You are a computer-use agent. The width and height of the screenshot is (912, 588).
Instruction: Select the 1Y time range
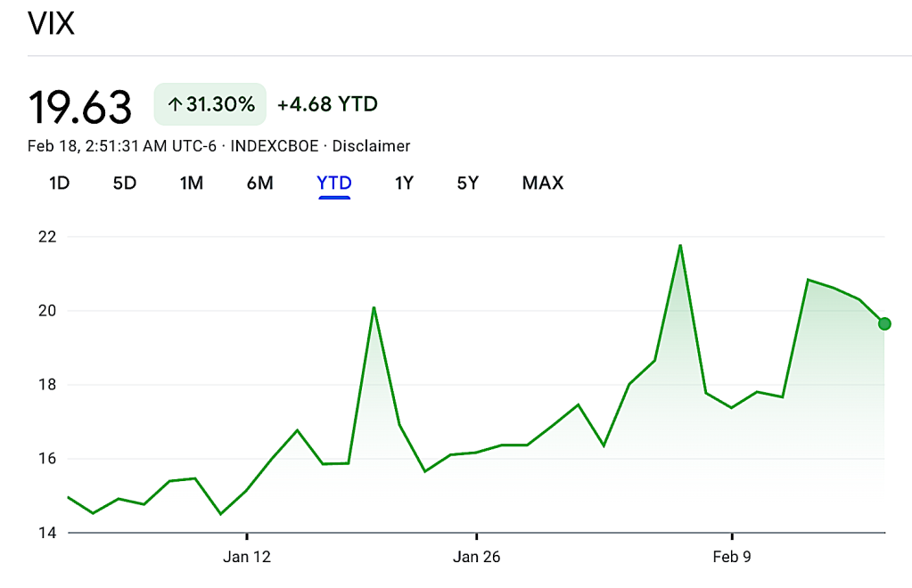tap(404, 184)
